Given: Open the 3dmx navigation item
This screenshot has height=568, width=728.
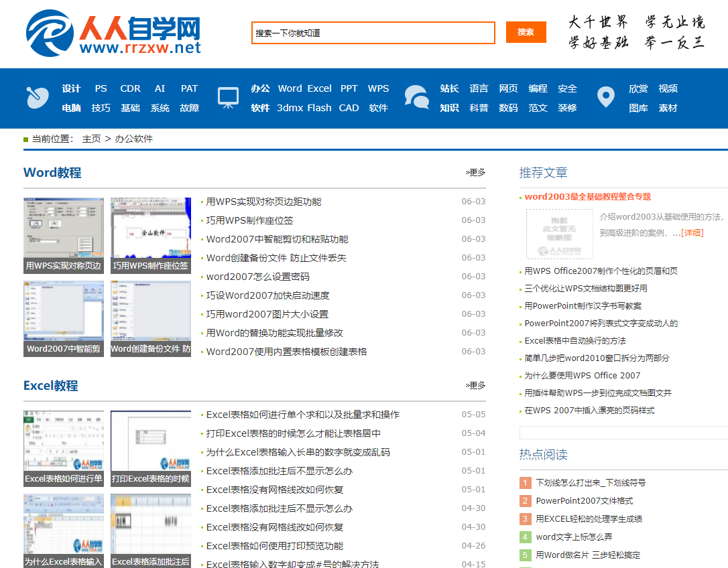Looking at the screenshot, I should pos(290,108).
